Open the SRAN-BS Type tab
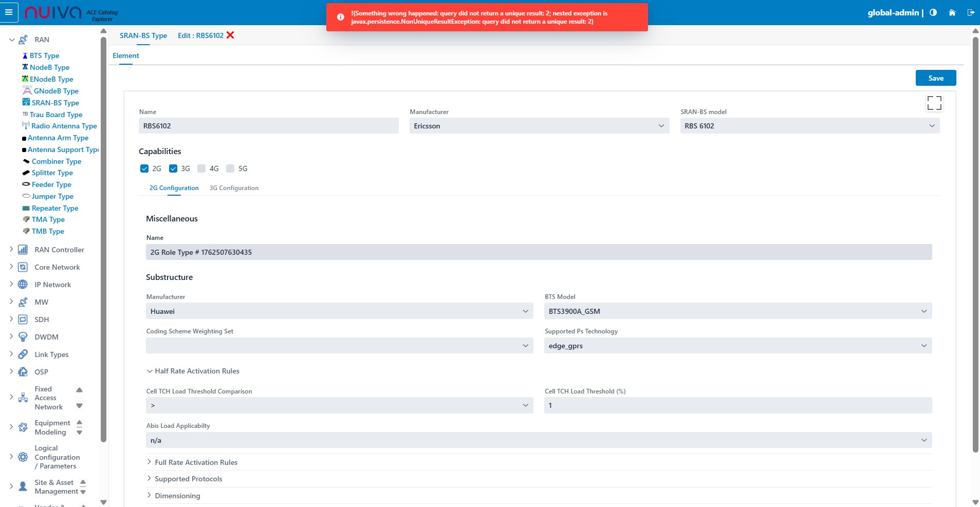980x507 pixels. pyautogui.click(x=143, y=35)
